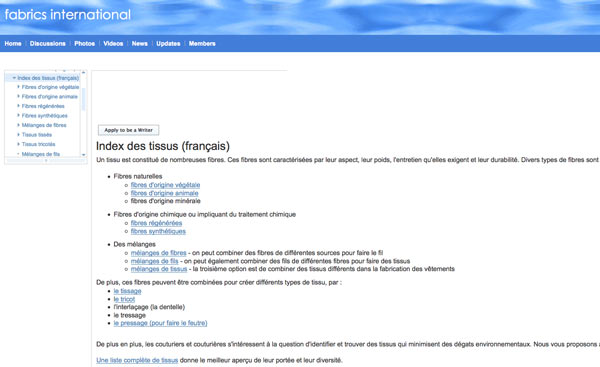Click the Des mélanges bullet text
Image resolution: width=600 pixels, height=367 pixels.
pos(134,244)
